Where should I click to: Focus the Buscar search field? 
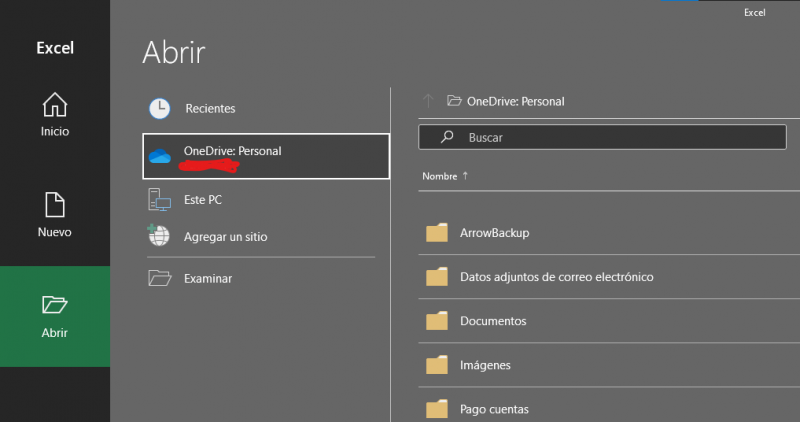point(602,137)
